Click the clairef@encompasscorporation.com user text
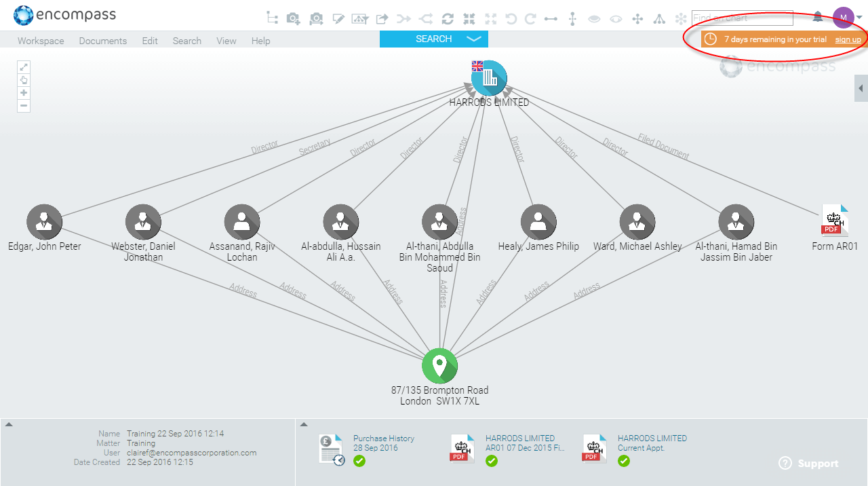 pos(192,453)
